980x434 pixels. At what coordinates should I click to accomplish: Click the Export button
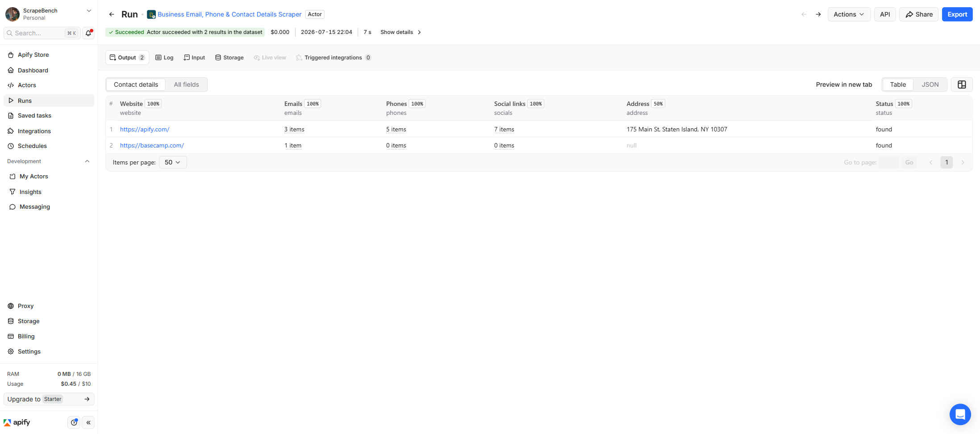click(x=957, y=14)
